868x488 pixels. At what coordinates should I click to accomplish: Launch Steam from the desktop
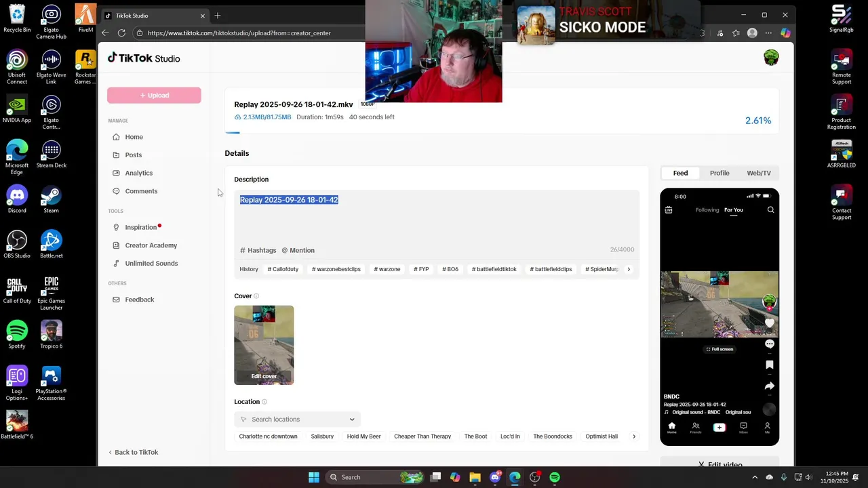click(x=51, y=199)
